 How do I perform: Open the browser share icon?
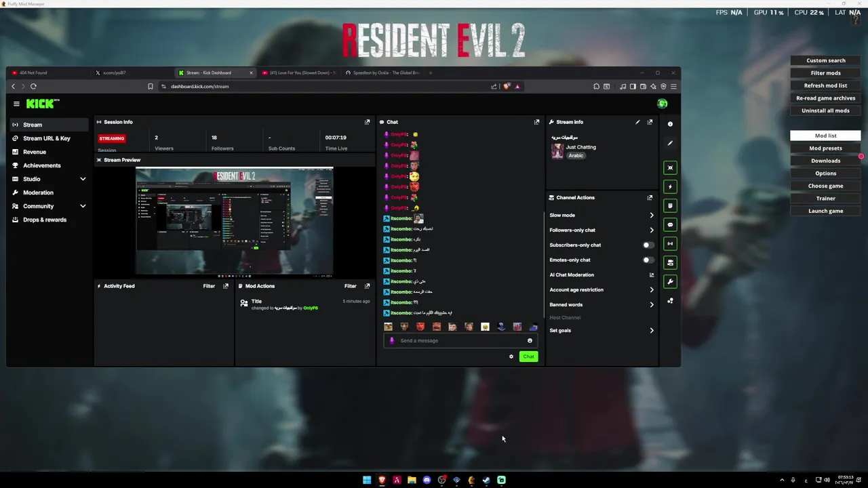click(494, 86)
